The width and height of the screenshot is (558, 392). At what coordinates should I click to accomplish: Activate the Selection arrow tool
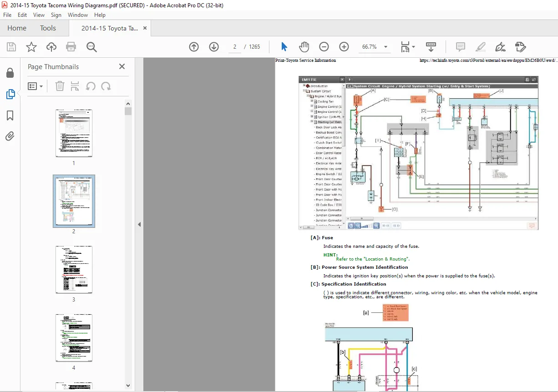pyautogui.click(x=284, y=47)
